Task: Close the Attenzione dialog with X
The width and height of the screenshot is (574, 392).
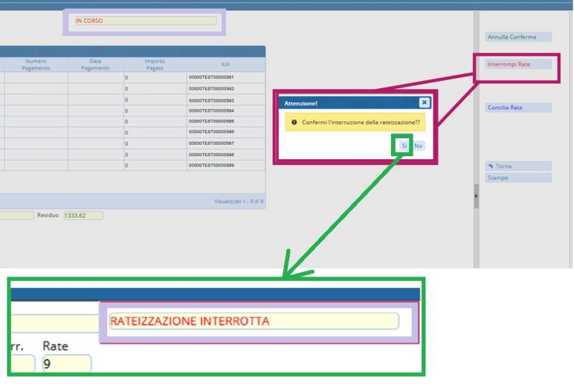Action: pos(424,103)
